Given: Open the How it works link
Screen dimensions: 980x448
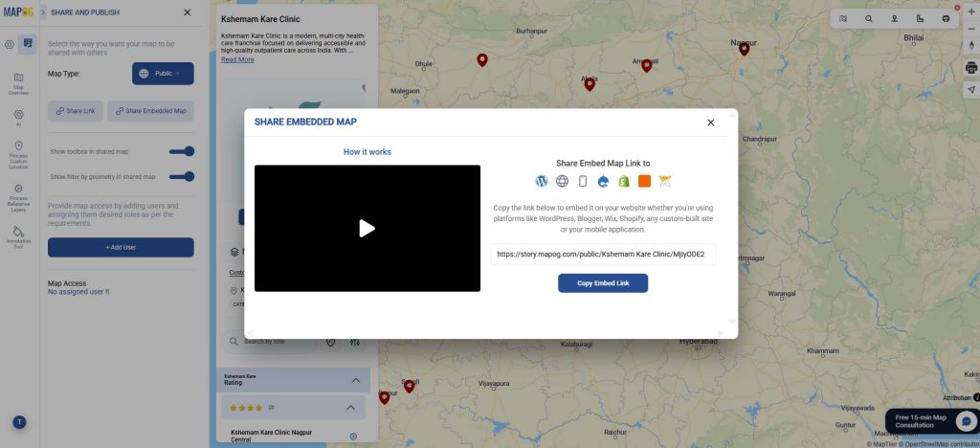Looking at the screenshot, I should [x=367, y=152].
